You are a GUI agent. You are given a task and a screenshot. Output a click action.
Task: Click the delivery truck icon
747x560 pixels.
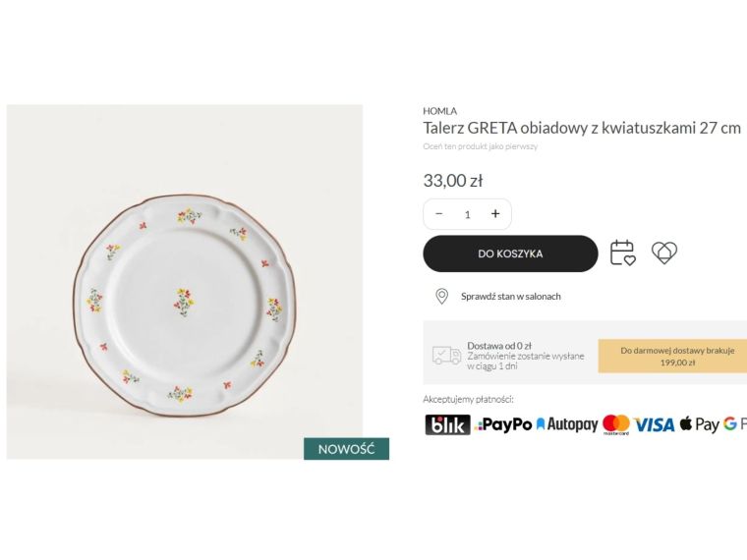point(446,356)
